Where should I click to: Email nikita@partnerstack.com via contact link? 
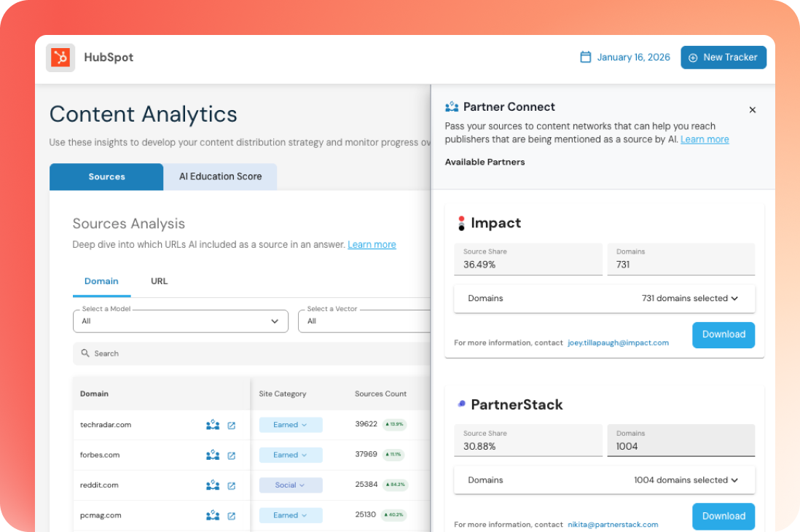tap(613, 524)
